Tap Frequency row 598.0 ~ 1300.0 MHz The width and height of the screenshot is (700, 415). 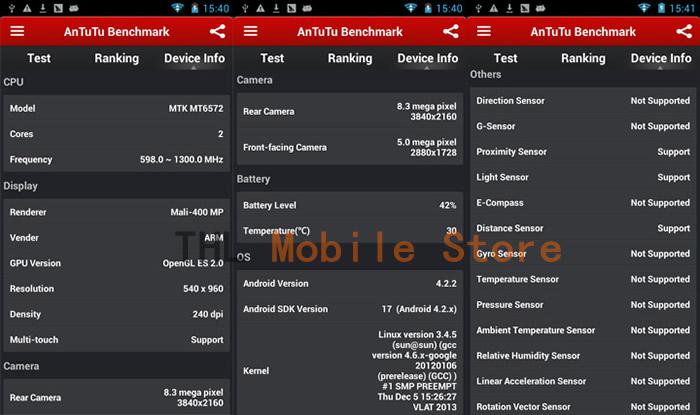coord(117,159)
